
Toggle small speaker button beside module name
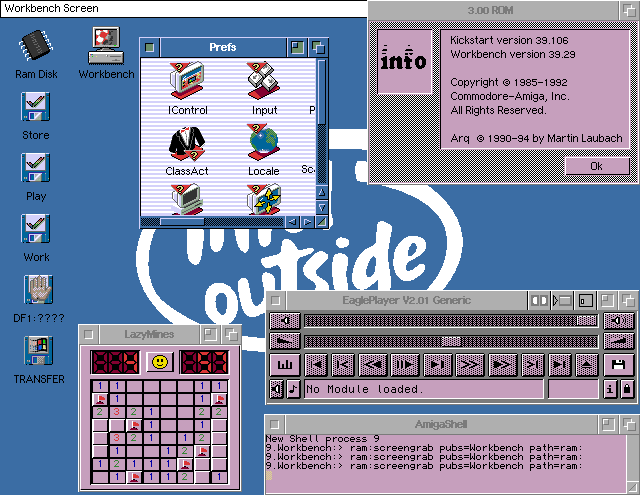point(276,389)
